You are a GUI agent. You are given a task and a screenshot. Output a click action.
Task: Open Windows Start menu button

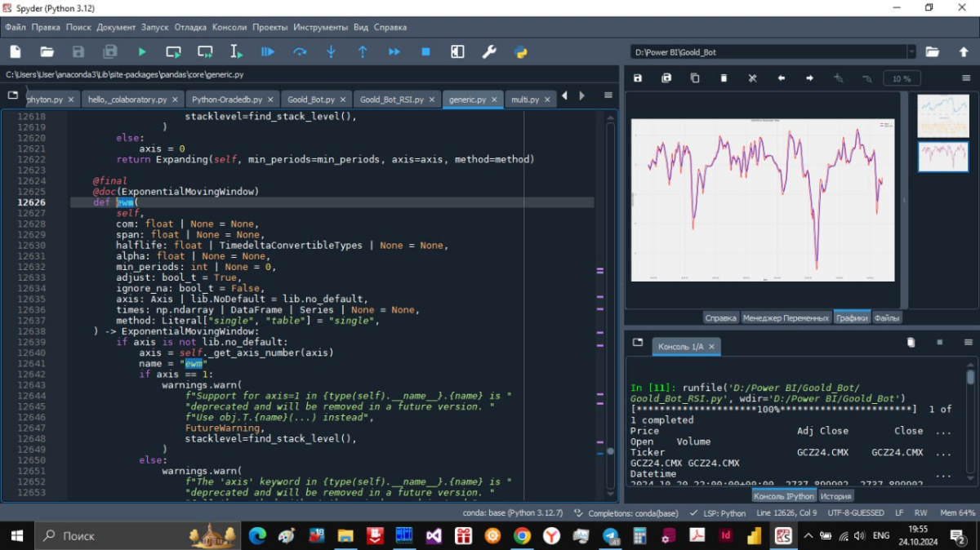click(x=16, y=535)
